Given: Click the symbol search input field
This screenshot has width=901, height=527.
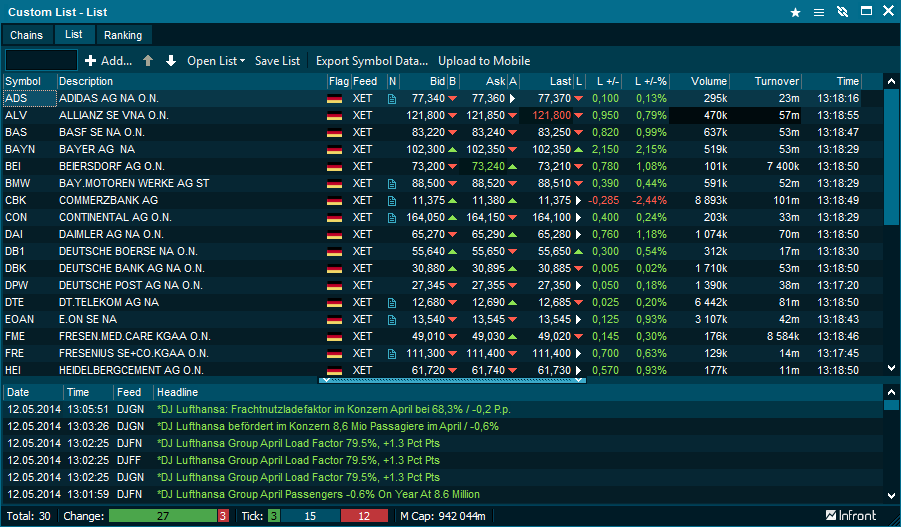Looking at the screenshot, I should click(x=41, y=61).
